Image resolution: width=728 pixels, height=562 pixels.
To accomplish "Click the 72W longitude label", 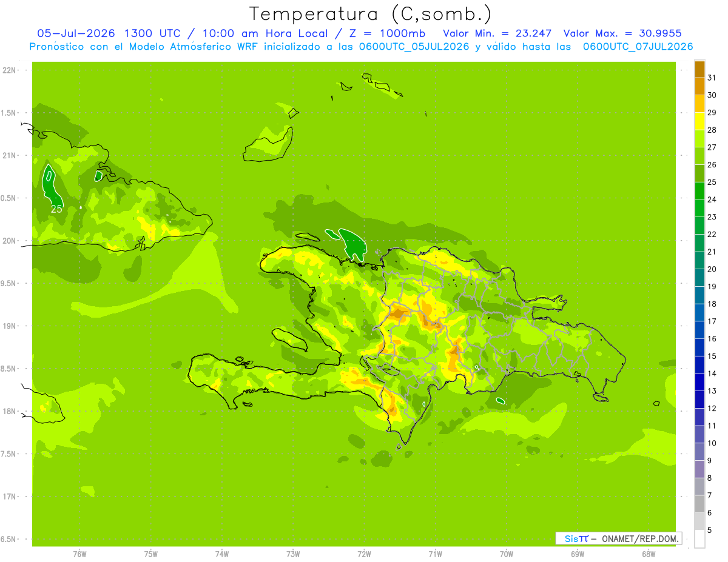I will pos(364,554).
